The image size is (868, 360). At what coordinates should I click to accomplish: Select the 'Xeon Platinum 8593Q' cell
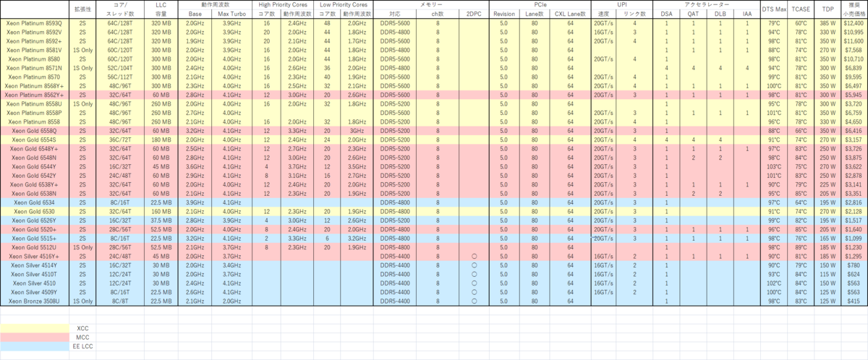pyautogui.click(x=34, y=24)
